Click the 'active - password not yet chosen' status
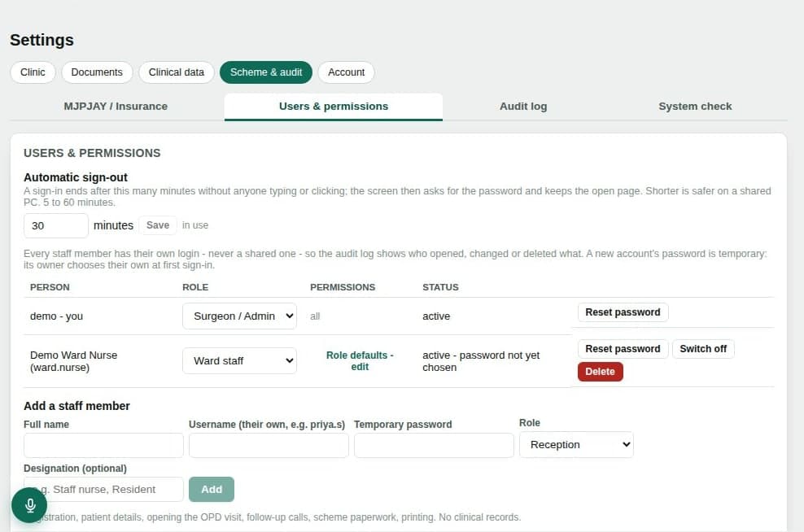 (x=481, y=361)
